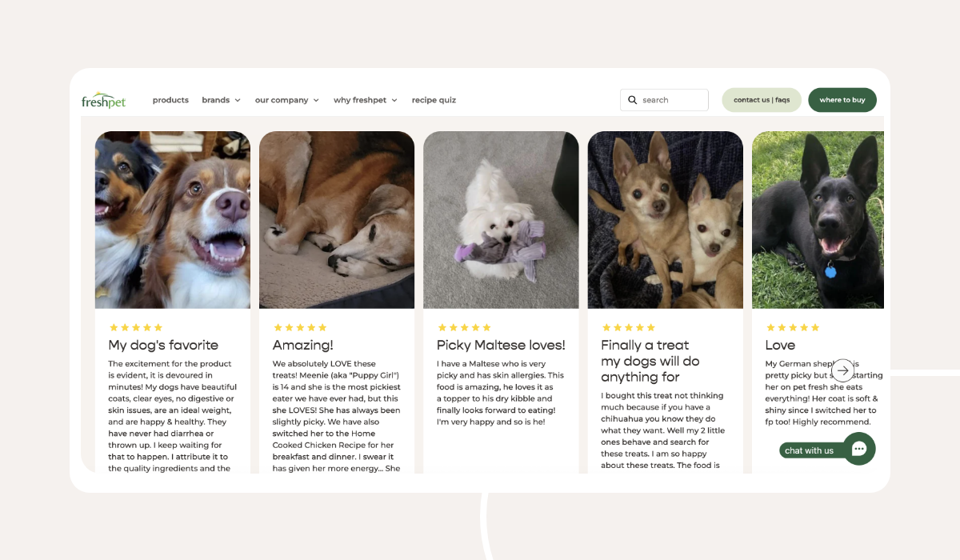
Task: Open the two chihuahuas photo
Action: (x=666, y=220)
